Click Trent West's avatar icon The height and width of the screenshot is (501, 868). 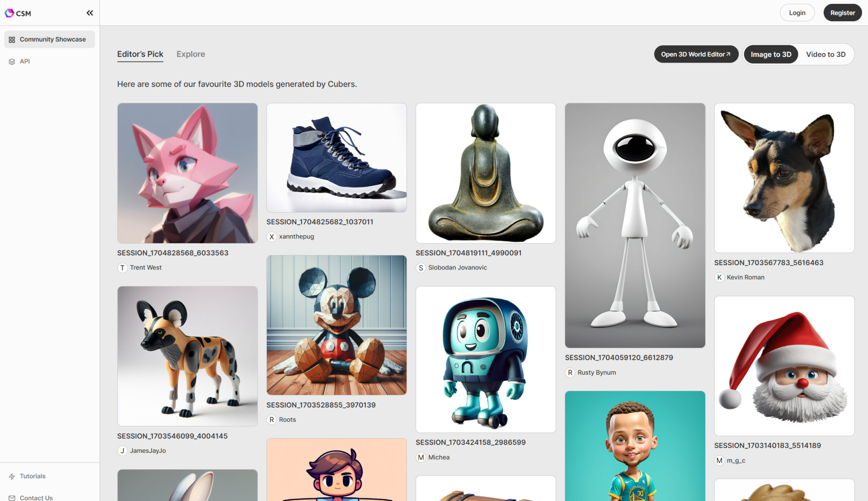click(x=122, y=268)
